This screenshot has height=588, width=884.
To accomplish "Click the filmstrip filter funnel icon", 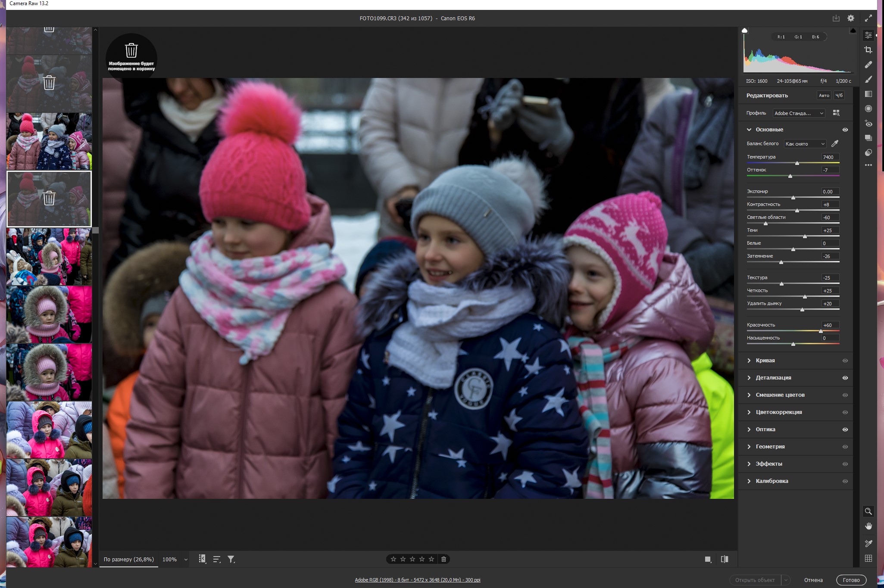I will pyautogui.click(x=231, y=559).
